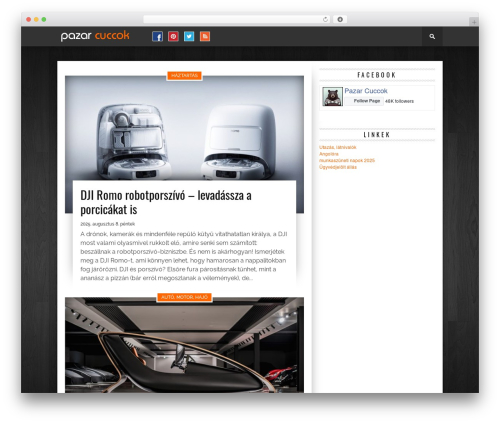Open the Twitter social icon in header
The height and width of the screenshot is (423, 500).
(189, 36)
